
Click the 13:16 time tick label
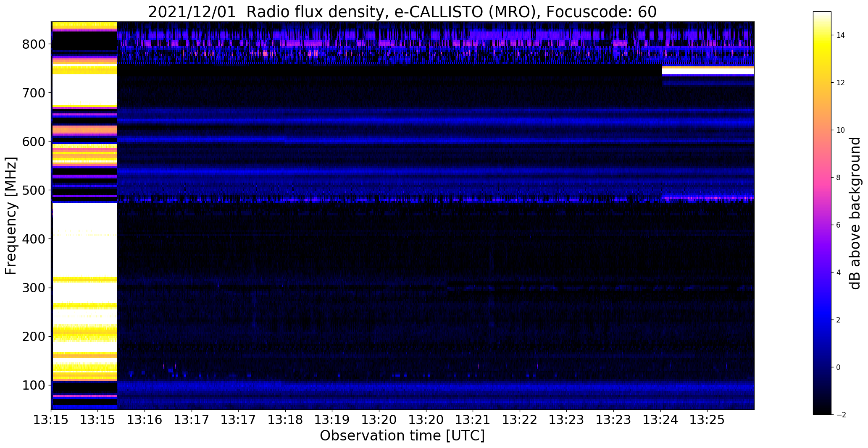point(145,420)
